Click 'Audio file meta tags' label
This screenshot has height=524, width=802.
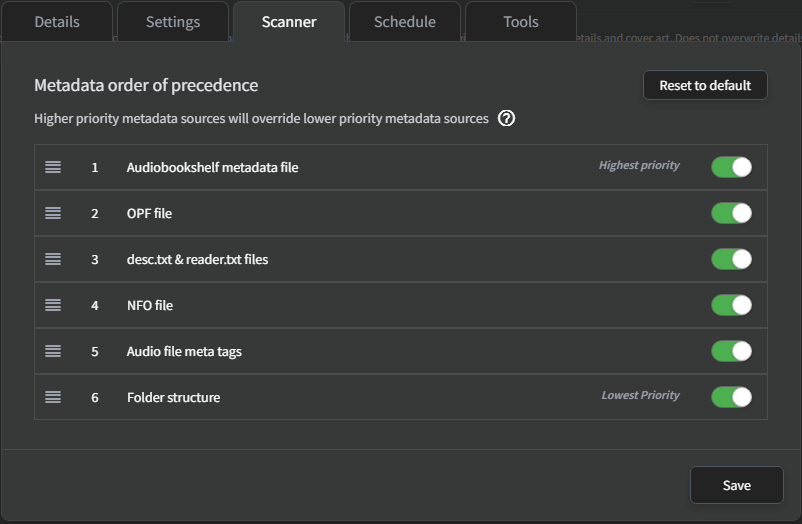click(x=184, y=352)
